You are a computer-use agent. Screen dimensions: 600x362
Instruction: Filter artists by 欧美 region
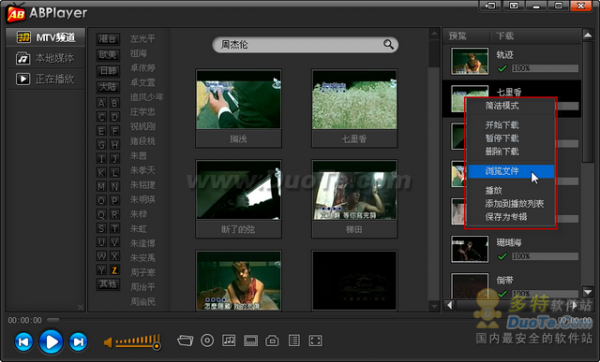[108, 55]
